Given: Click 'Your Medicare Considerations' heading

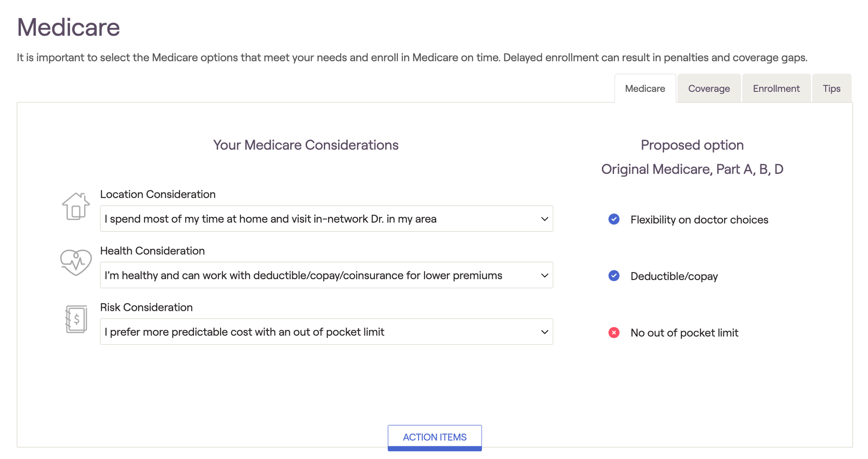Looking at the screenshot, I should pyautogui.click(x=306, y=145).
